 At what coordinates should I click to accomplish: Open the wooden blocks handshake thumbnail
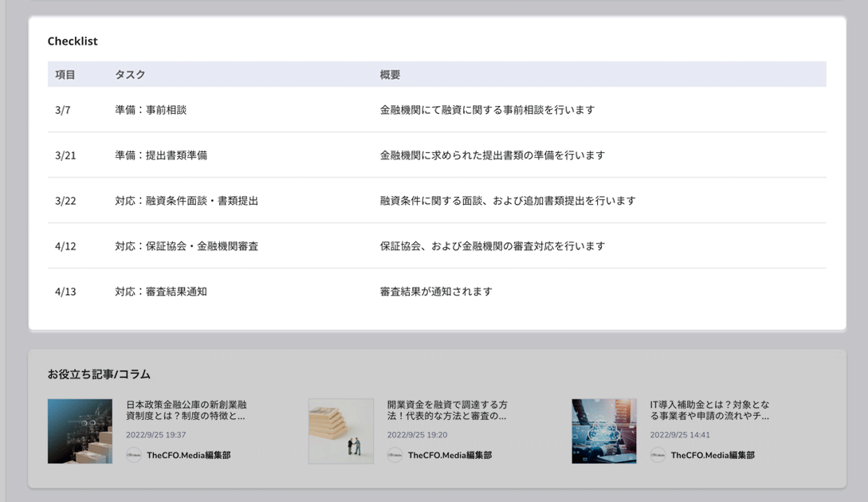(341, 431)
